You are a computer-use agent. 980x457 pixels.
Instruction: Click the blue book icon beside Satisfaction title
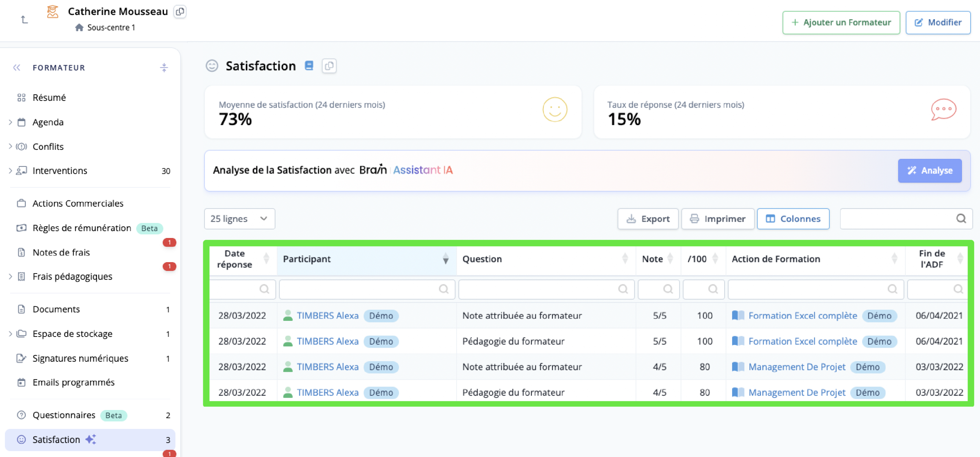point(309,66)
